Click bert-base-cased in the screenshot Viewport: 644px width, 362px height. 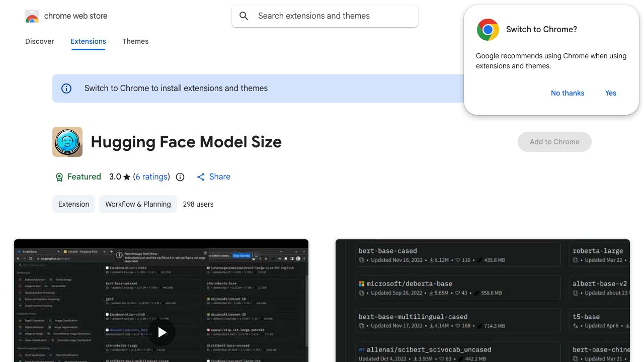click(x=387, y=251)
